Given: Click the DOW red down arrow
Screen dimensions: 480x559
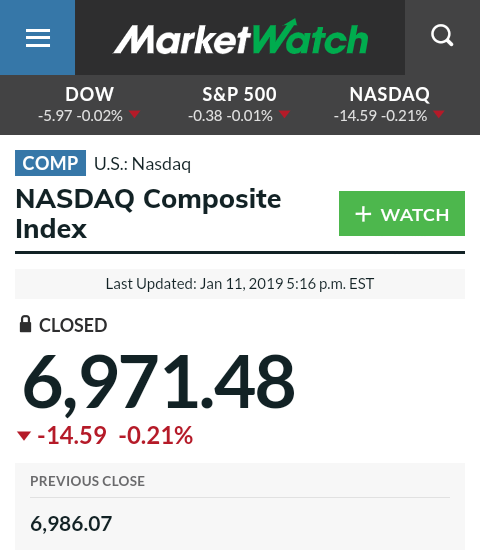Looking at the screenshot, I should (134, 114).
